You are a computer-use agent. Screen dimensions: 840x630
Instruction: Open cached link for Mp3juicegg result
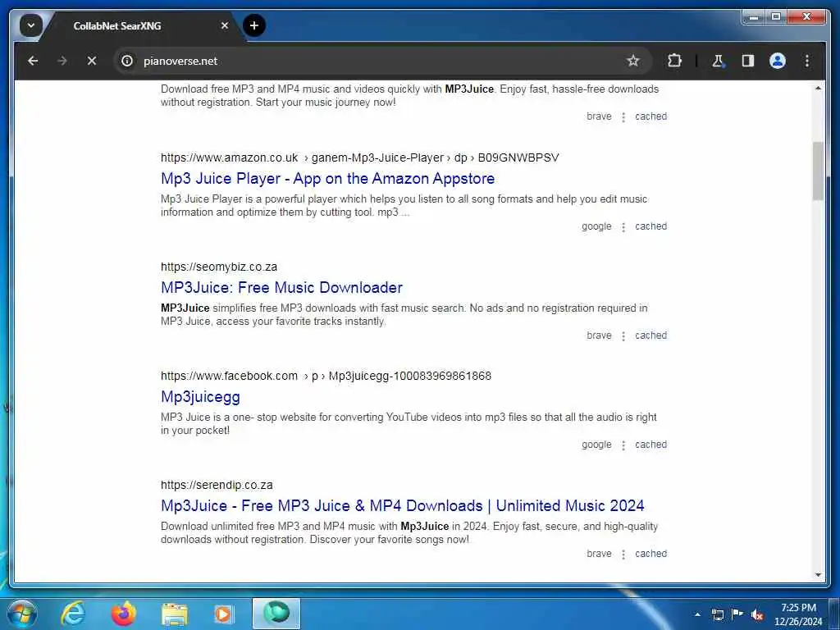651,445
